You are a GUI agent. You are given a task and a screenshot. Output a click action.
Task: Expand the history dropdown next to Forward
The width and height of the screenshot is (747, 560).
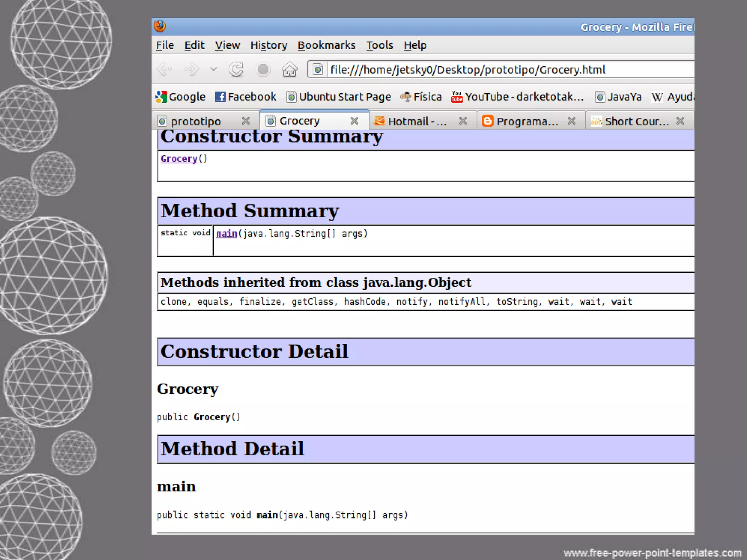[x=214, y=69]
